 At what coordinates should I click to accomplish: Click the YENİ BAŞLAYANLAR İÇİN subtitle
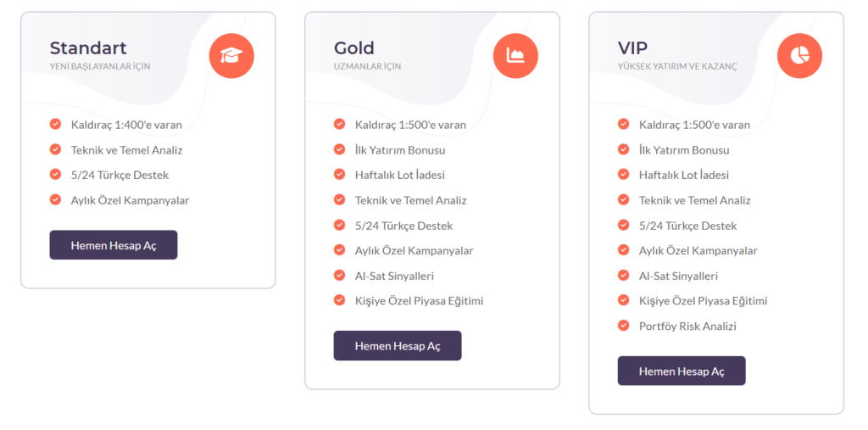tap(100, 66)
